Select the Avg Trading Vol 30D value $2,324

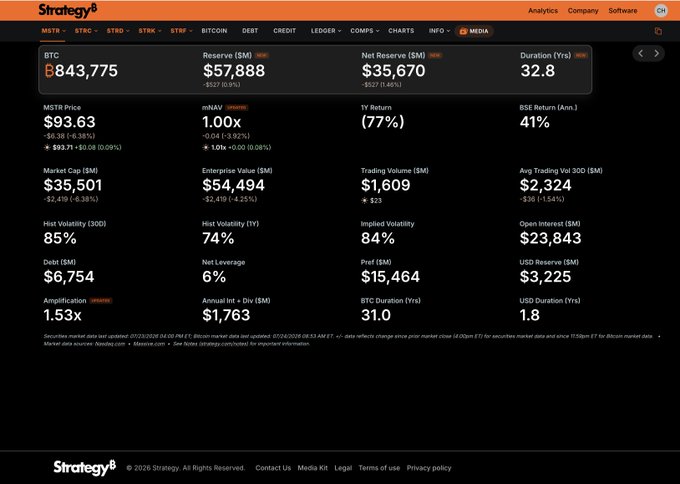point(546,185)
